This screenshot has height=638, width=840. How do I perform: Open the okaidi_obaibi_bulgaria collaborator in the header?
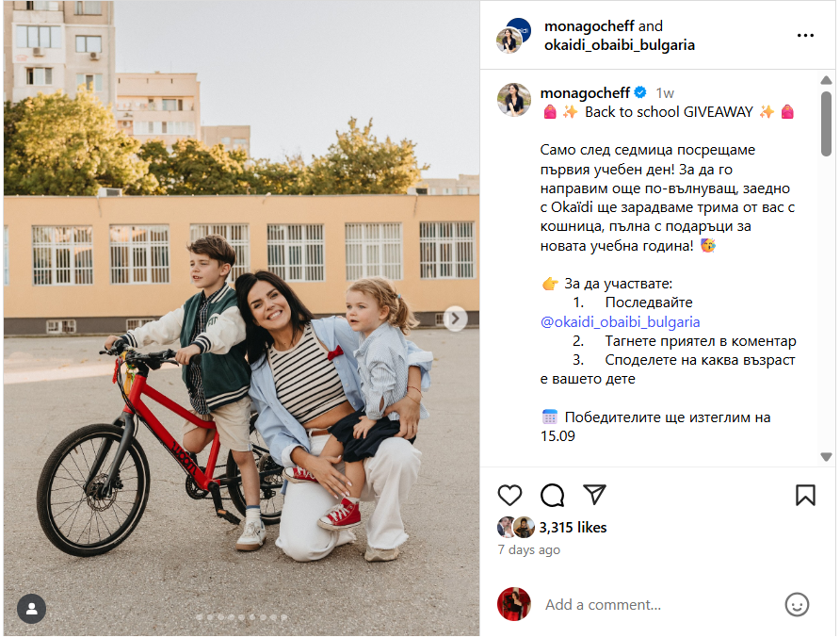click(620, 45)
